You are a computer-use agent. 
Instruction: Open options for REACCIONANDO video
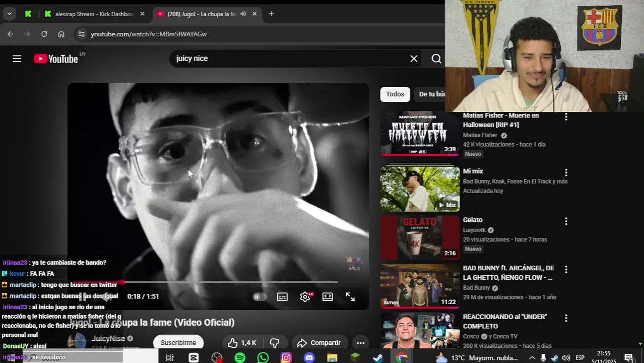click(x=566, y=318)
